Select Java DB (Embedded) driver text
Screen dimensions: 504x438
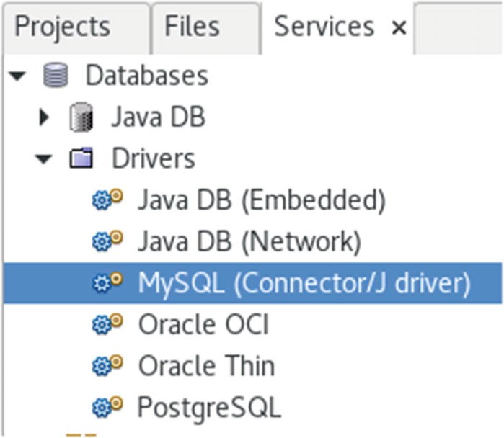(261, 200)
